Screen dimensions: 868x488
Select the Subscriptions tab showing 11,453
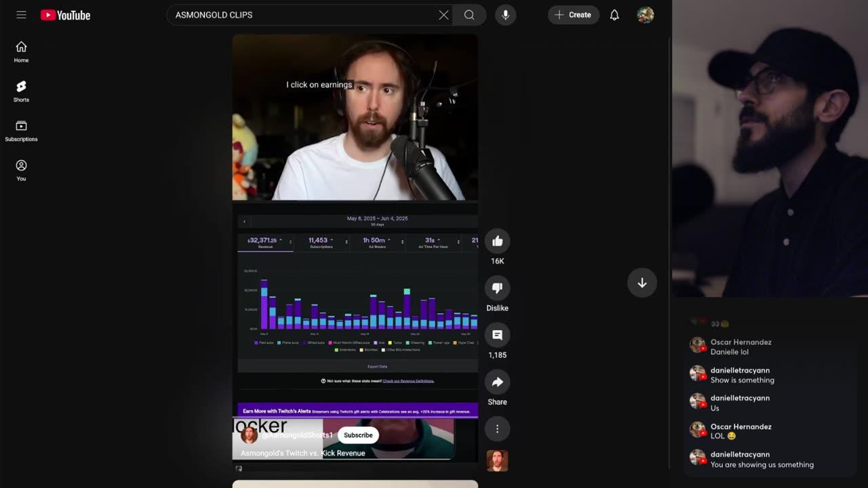[x=321, y=243]
